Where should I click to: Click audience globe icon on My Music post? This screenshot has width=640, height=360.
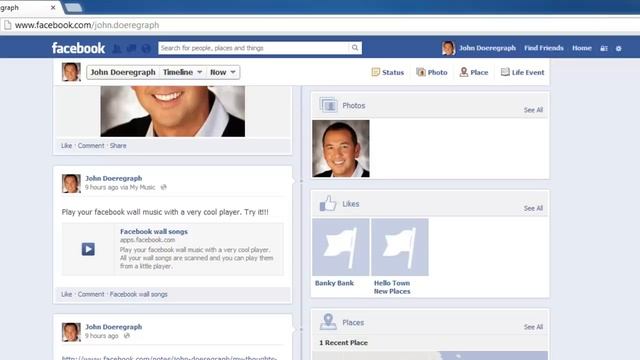164,187
